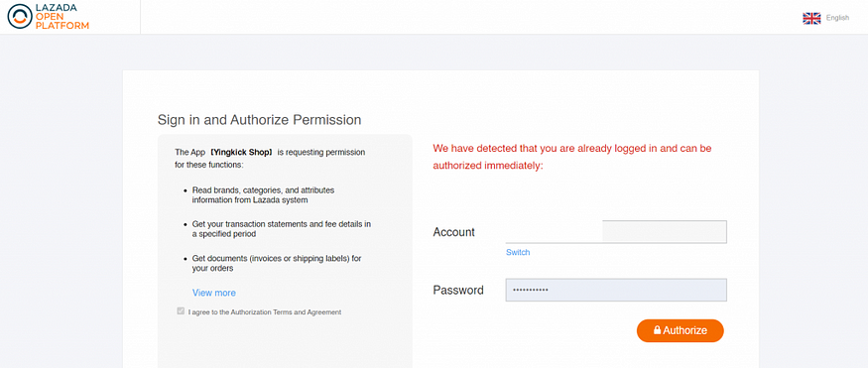Click the Switch account link

pos(518,252)
